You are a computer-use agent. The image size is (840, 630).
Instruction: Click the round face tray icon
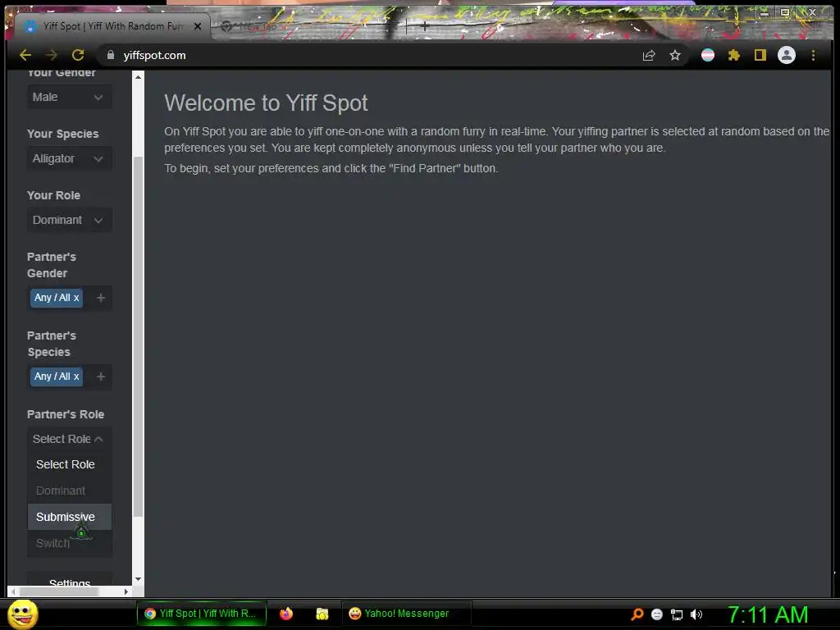pyautogui.click(x=657, y=614)
